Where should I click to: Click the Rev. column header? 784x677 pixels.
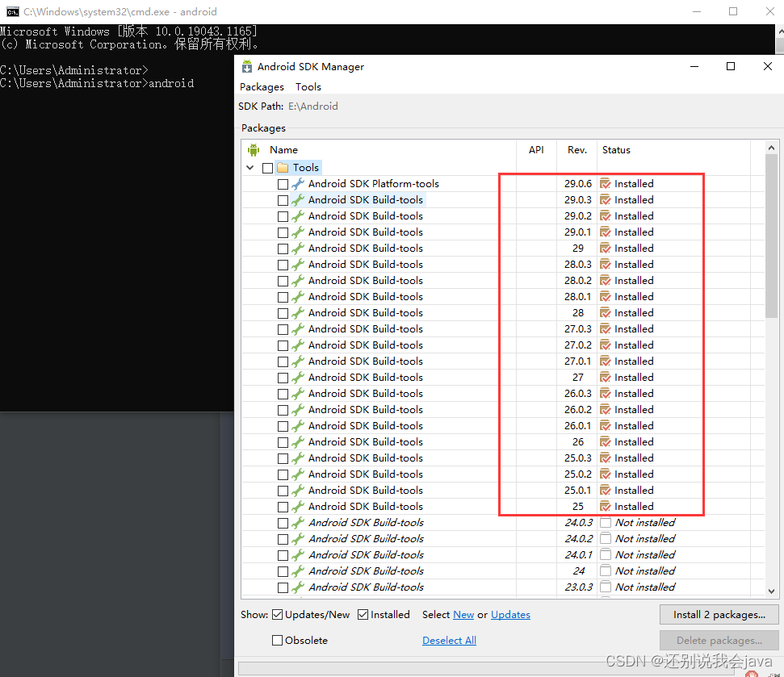577,150
